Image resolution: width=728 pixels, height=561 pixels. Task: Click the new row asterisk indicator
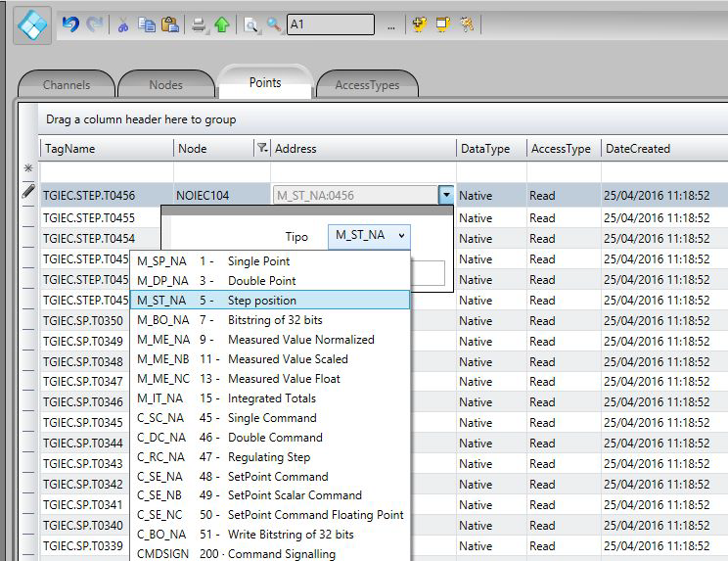[x=28, y=168]
